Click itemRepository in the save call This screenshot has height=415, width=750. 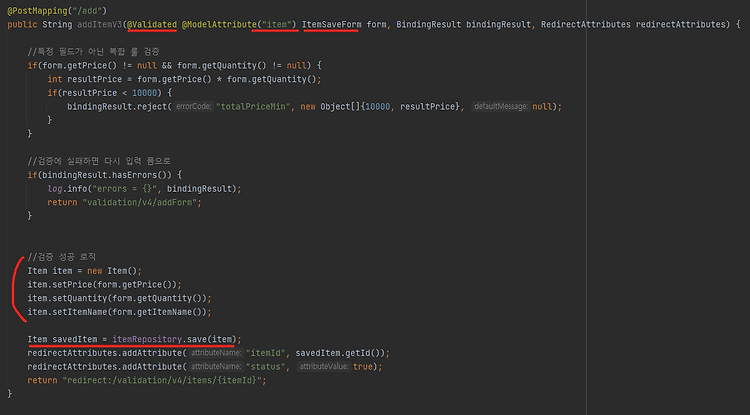point(147,339)
